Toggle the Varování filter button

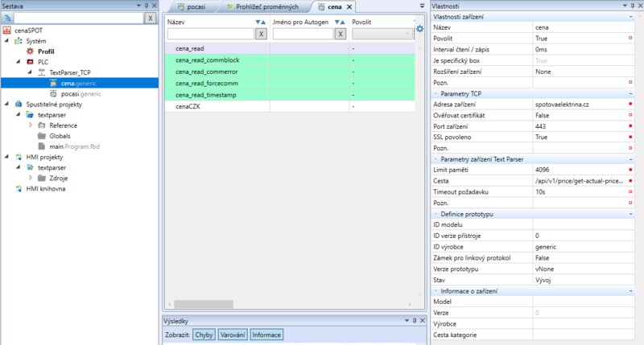pos(232,335)
